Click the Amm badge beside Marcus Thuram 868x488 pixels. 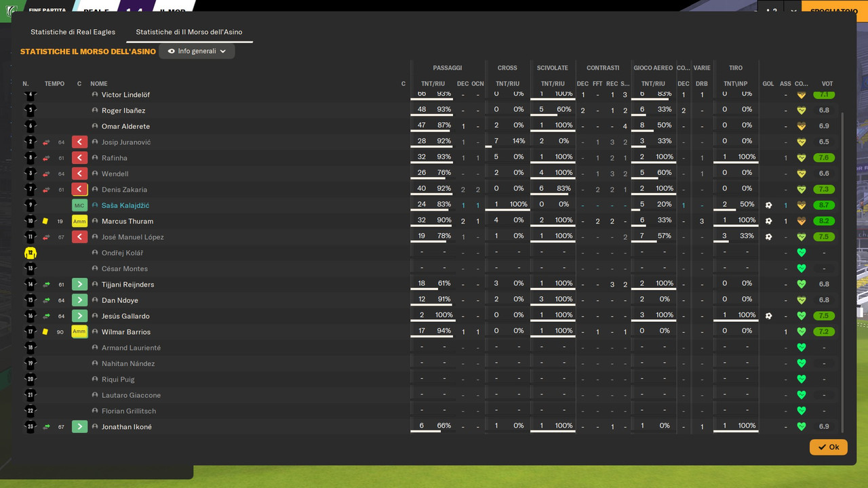pyautogui.click(x=79, y=221)
